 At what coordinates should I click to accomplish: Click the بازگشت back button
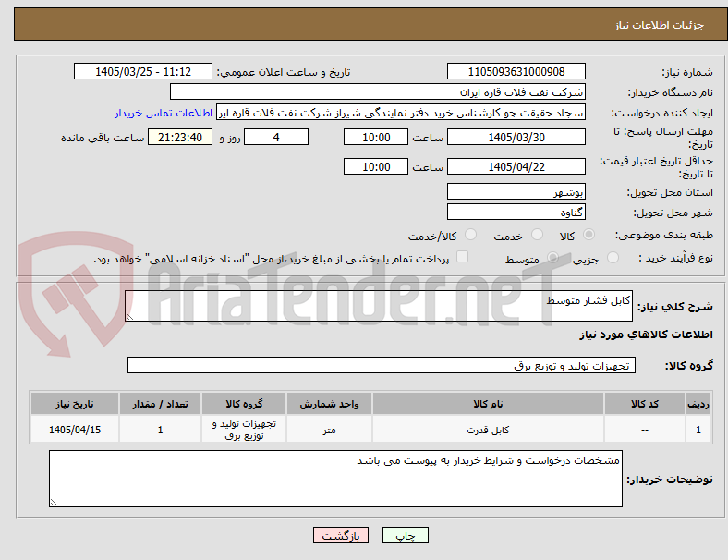point(341,535)
